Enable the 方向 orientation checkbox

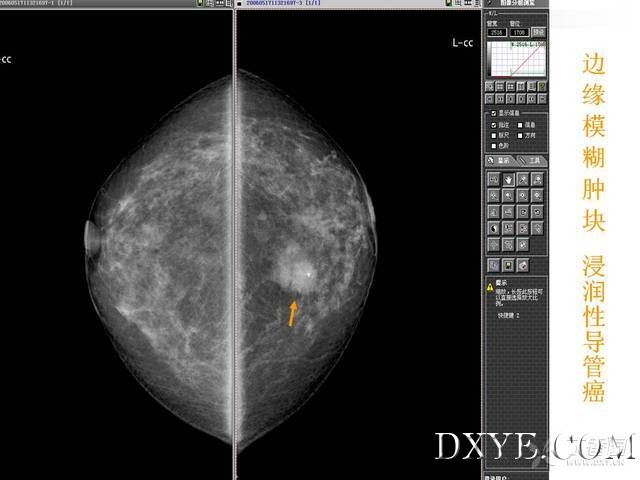click(521, 135)
